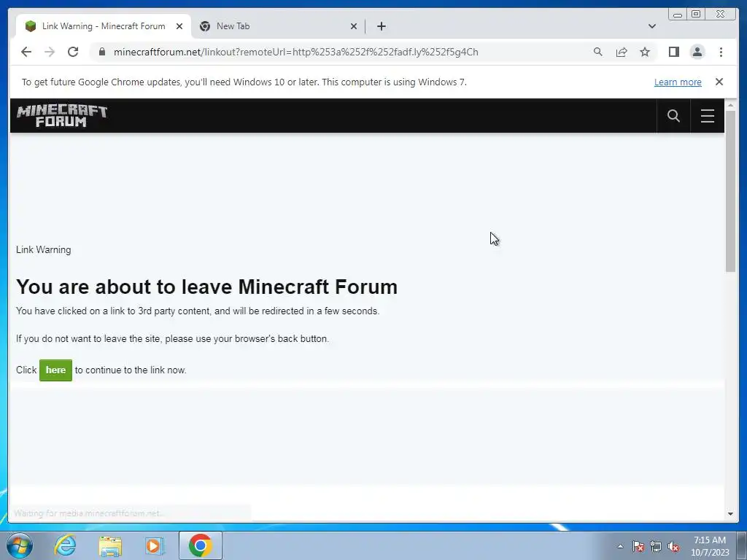Share this page using the share icon
The height and width of the screenshot is (560, 747).
[622, 52]
